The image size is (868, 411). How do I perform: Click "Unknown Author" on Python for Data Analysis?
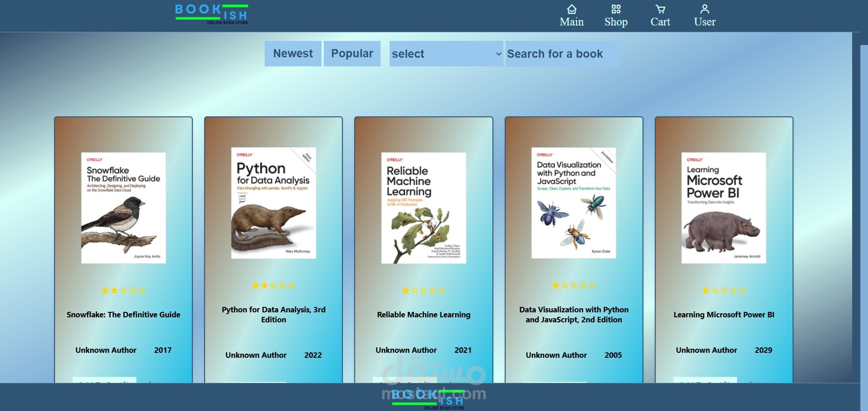pos(256,355)
